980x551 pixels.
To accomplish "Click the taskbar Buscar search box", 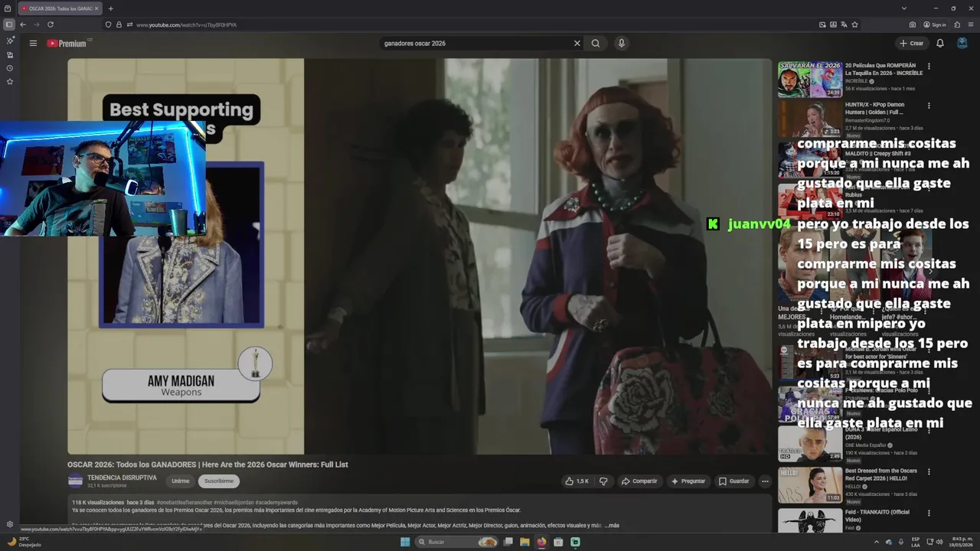I will pos(456,542).
